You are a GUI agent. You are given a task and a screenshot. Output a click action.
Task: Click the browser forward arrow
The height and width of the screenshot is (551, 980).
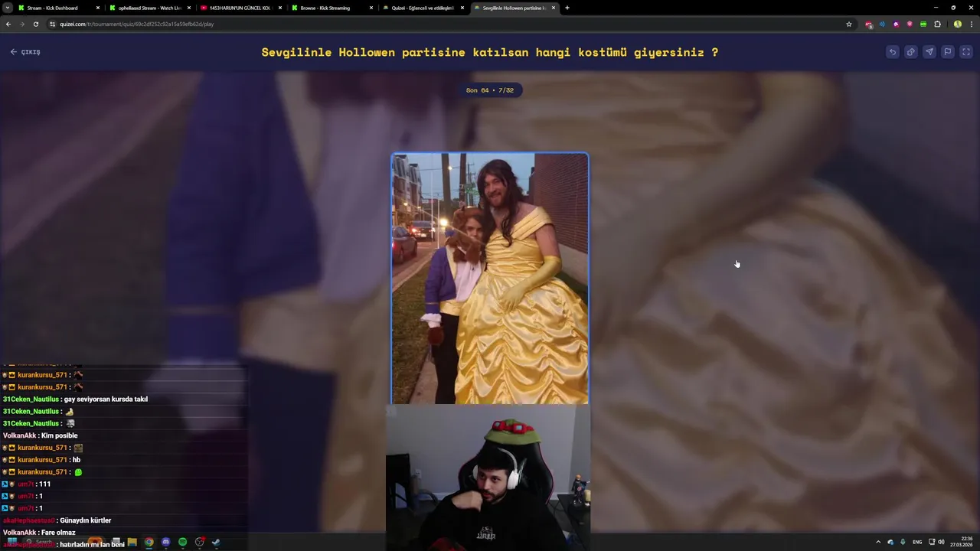click(21, 24)
